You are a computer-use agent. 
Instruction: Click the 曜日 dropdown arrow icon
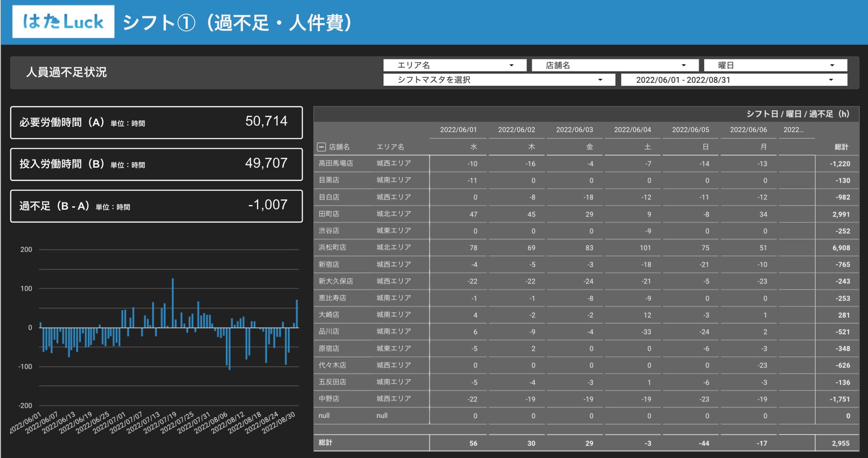832,65
